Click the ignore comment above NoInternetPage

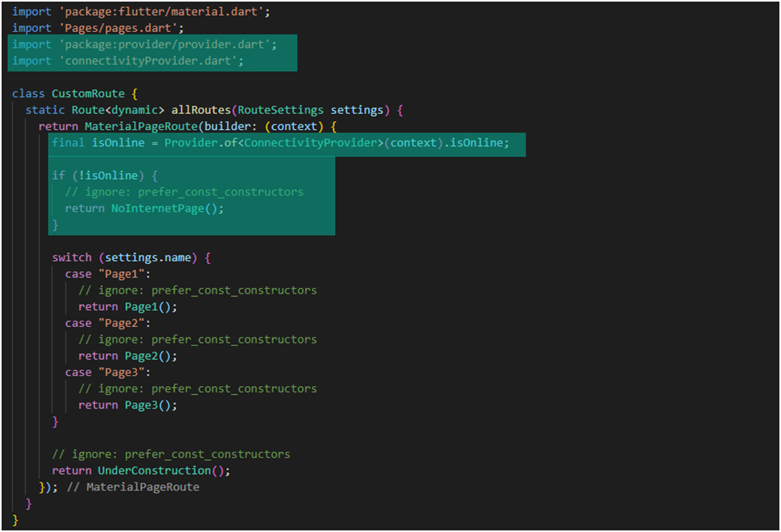[184, 191]
